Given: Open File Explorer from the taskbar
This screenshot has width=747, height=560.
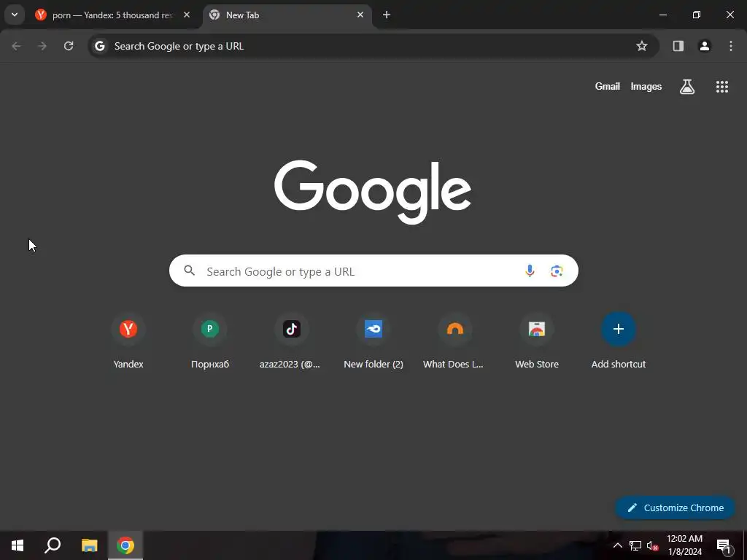Looking at the screenshot, I should click(x=89, y=545).
